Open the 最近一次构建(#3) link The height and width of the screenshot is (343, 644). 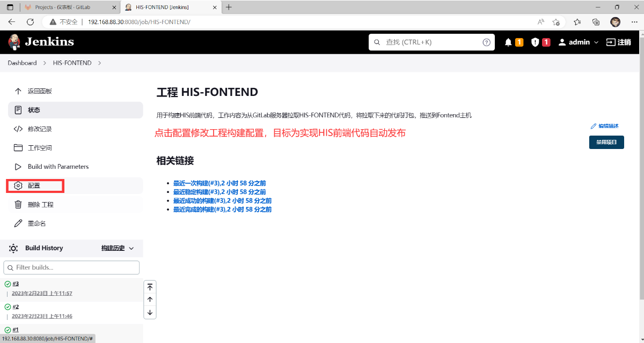click(x=219, y=183)
